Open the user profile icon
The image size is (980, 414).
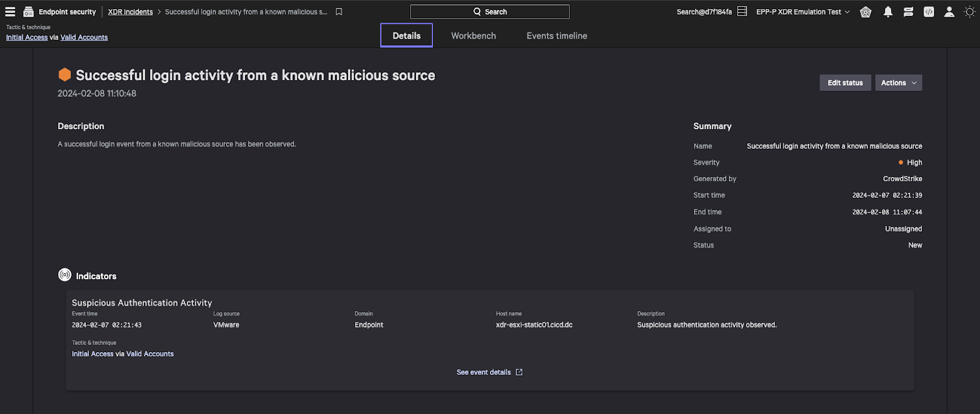click(x=949, y=12)
